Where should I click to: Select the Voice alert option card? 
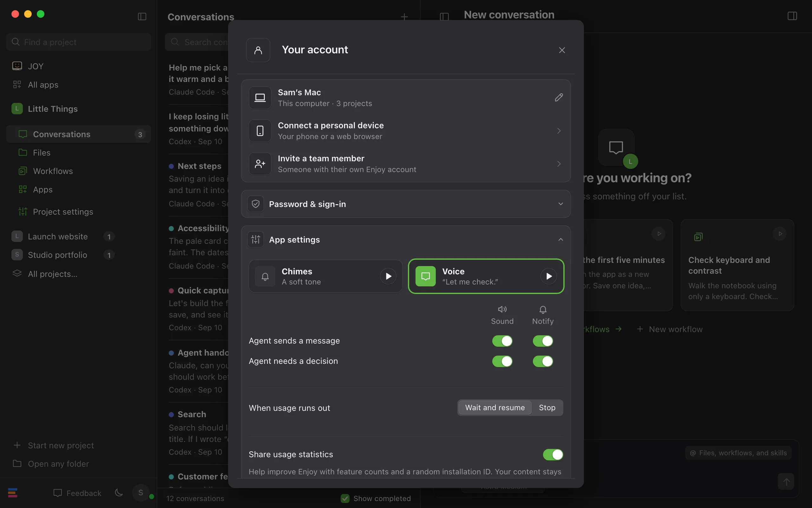pos(486,276)
